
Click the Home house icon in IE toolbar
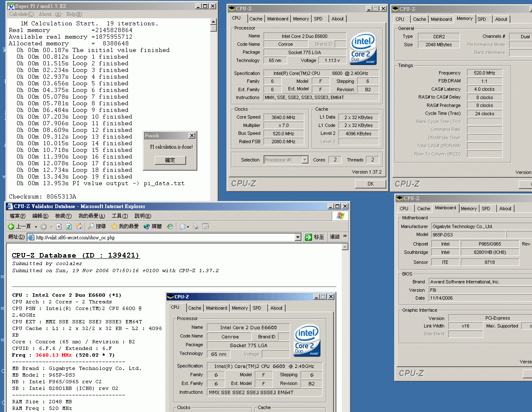point(79,226)
